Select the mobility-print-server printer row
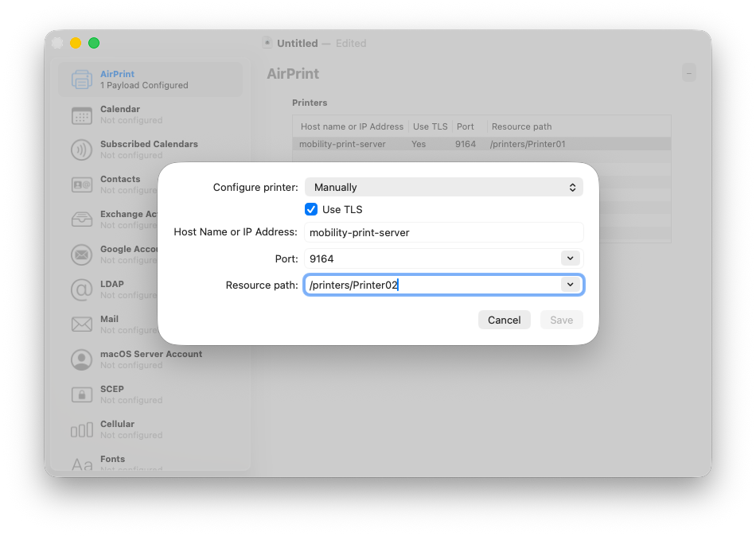 coord(481,144)
